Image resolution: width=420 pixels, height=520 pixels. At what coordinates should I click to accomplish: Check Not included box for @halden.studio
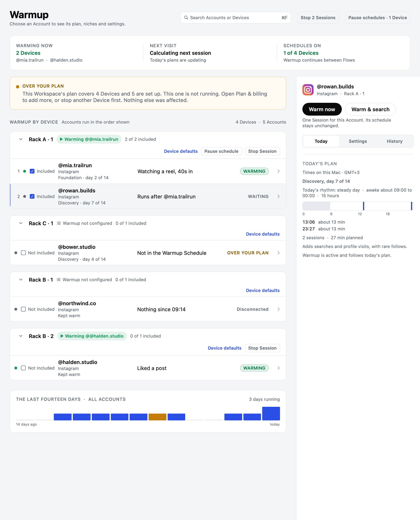click(23, 368)
